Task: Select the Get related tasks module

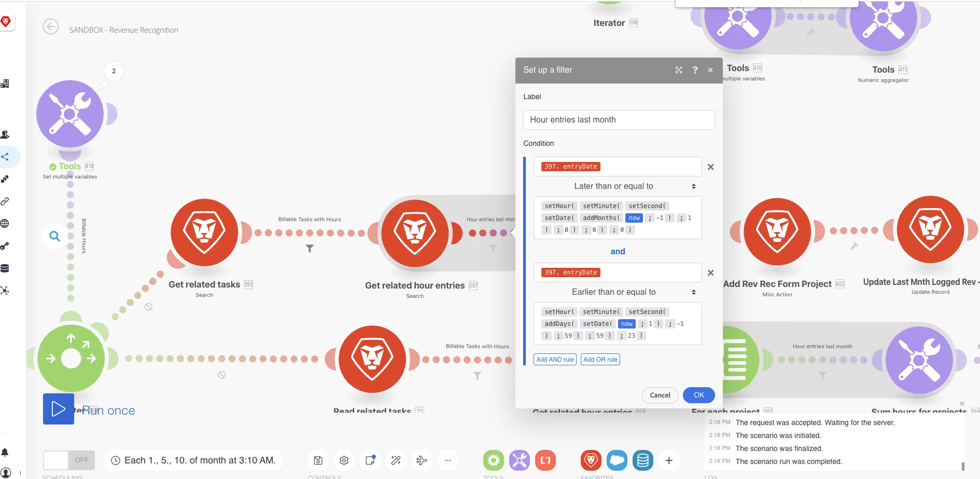Action: coord(204,233)
